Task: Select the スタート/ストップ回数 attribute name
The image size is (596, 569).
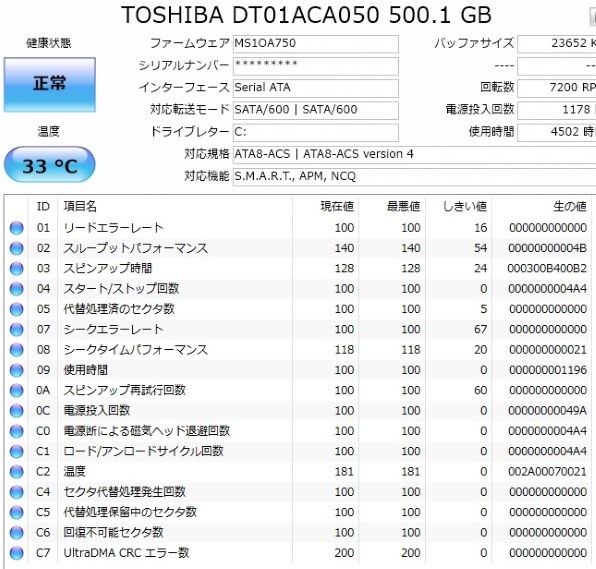Action: 121,289
